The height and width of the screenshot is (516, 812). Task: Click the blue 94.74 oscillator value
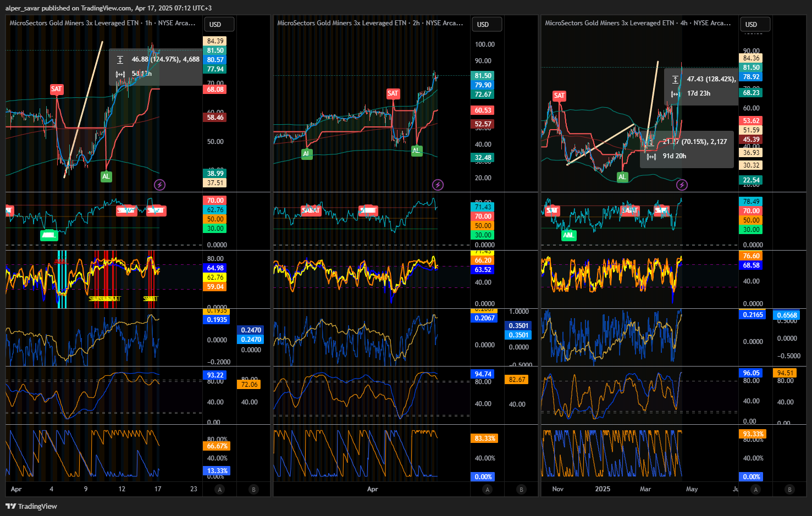(x=483, y=374)
